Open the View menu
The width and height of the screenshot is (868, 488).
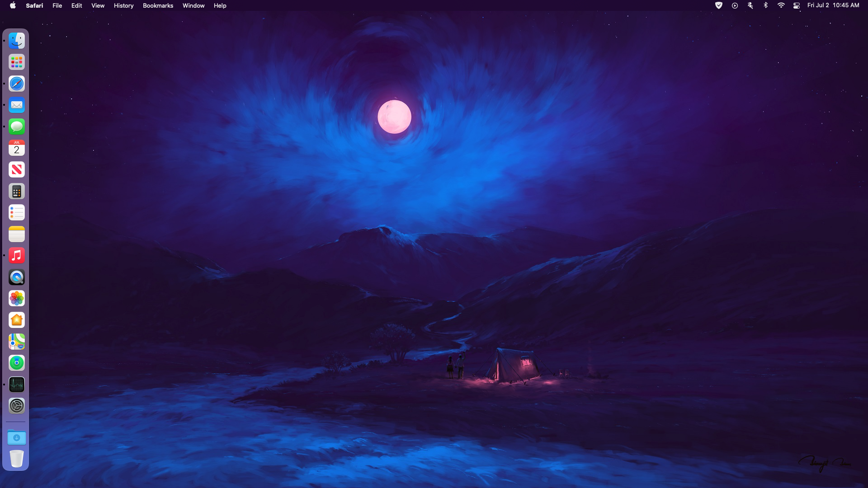(x=98, y=5)
